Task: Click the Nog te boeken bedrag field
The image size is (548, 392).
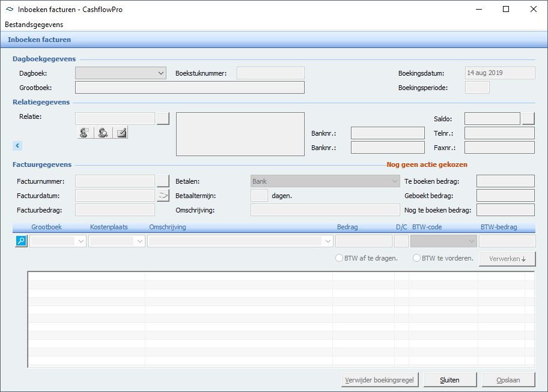Action: coord(505,210)
